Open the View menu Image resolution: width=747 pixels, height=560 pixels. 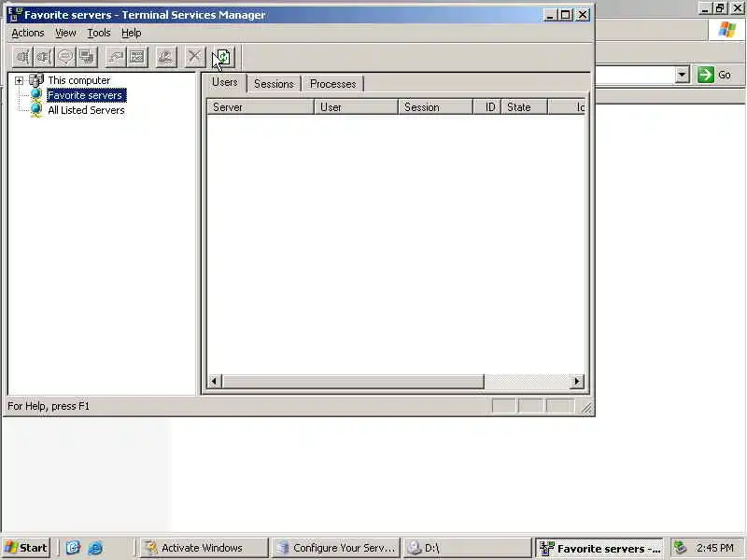(65, 33)
